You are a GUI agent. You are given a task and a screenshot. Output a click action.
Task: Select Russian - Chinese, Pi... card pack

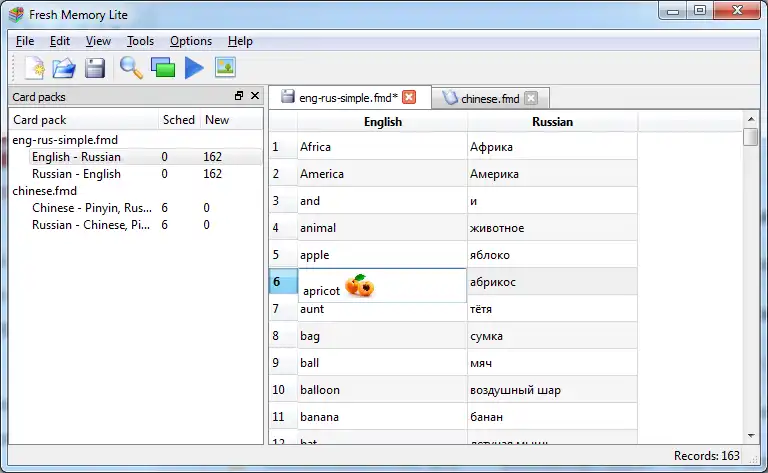[x=91, y=225]
